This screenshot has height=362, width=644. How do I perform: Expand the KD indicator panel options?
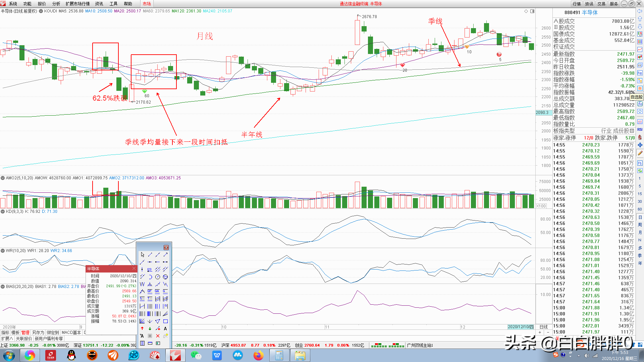point(3,212)
